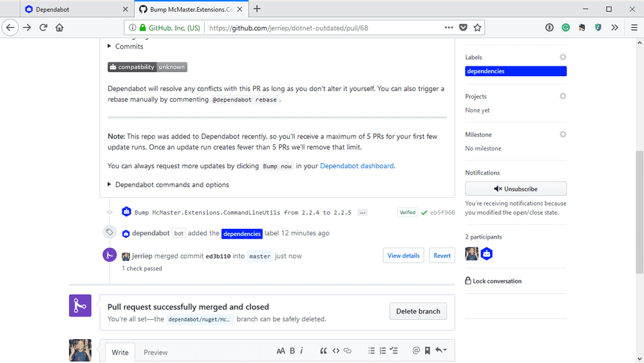Screen dimensions: 644x363
Task: Open the Grammarly extension icon
Action: coord(565,28)
